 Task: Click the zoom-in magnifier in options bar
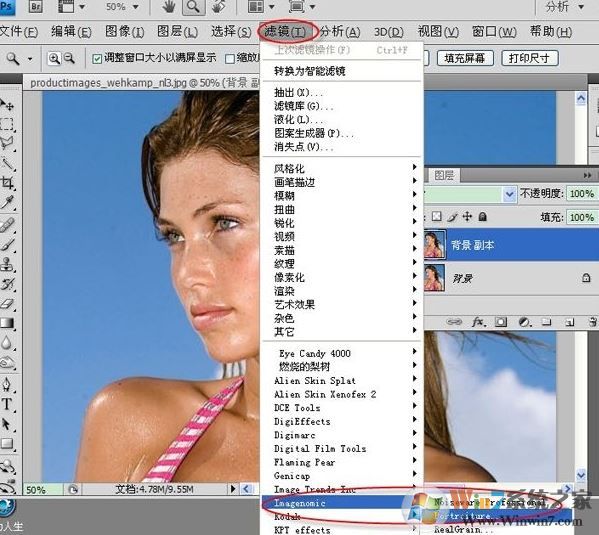pyautogui.click(x=54, y=58)
